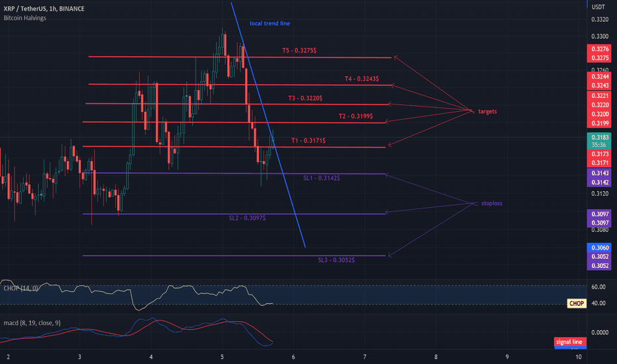Viewport: 617px width, 364px height.
Task: Click the 40.00 CHOP scale value
Action: point(598,303)
